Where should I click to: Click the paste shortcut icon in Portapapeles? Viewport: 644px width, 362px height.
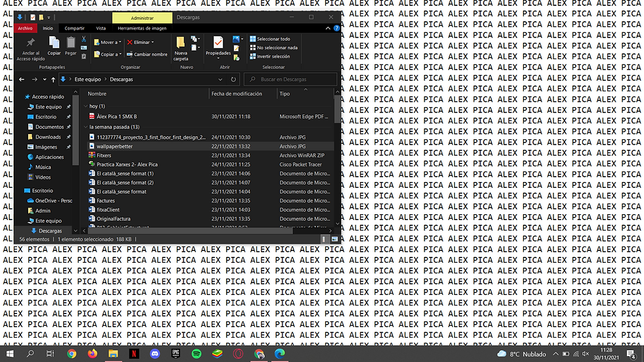click(84, 57)
